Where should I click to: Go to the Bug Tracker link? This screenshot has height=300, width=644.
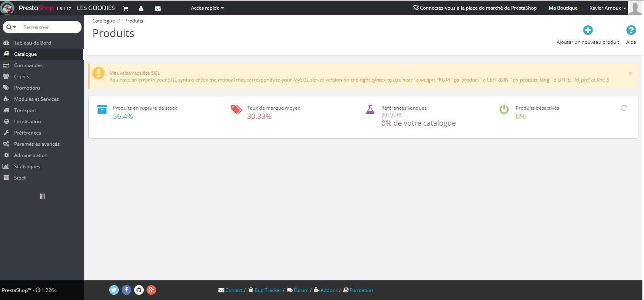point(268,290)
